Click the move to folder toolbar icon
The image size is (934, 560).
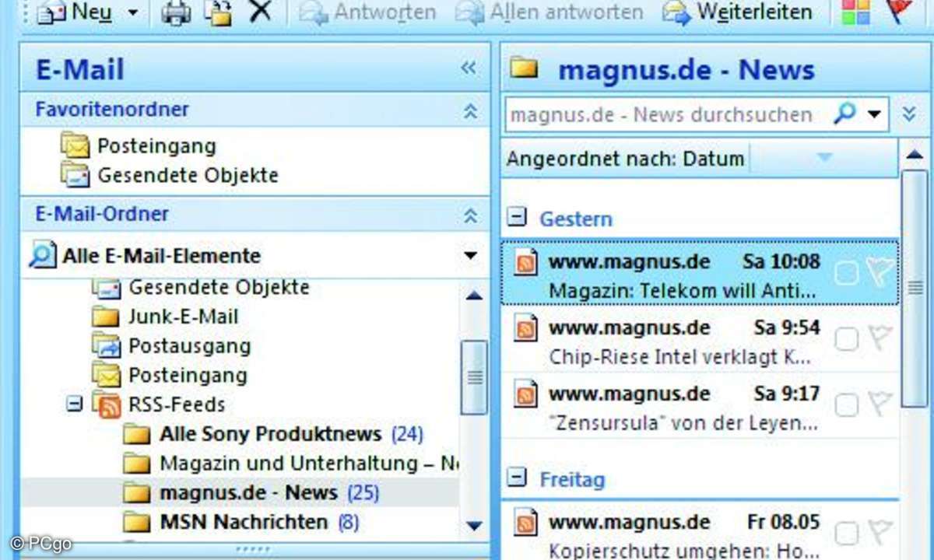[x=219, y=12]
